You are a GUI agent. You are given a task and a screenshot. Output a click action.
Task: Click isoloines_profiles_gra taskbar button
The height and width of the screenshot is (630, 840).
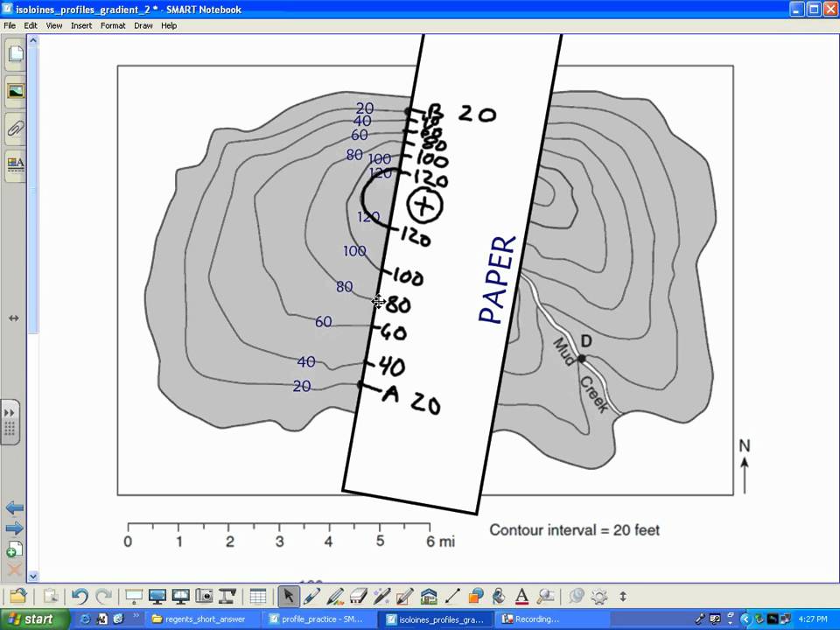click(x=436, y=619)
